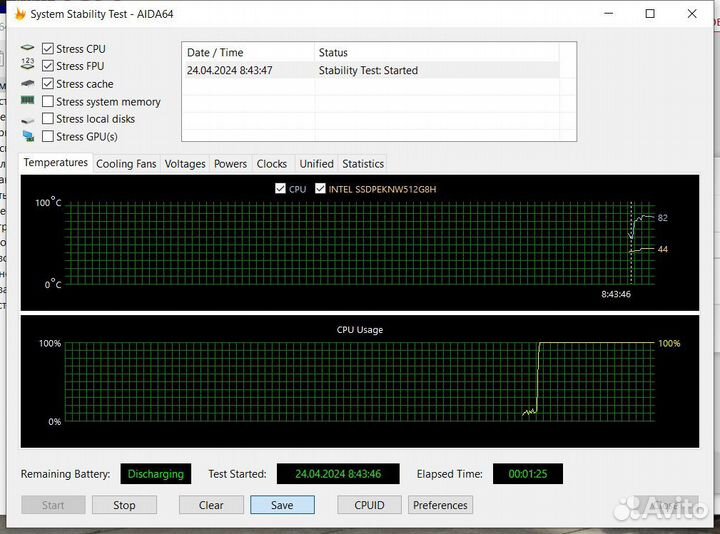The width and height of the screenshot is (720, 534).
Task: Open CPUID panel button
Action: [x=369, y=505]
